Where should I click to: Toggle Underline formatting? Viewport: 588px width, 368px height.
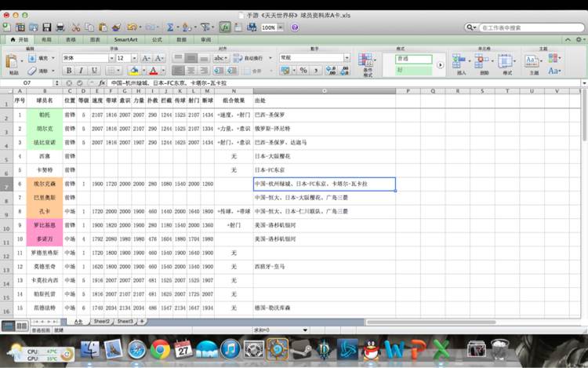click(x=94, y=70)
